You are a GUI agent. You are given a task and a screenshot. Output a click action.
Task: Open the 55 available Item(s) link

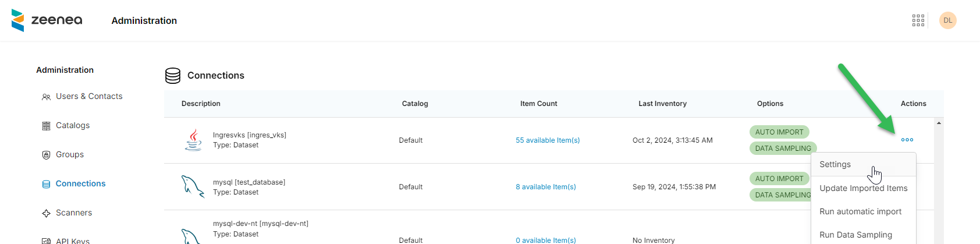click(x=547, y=140)
